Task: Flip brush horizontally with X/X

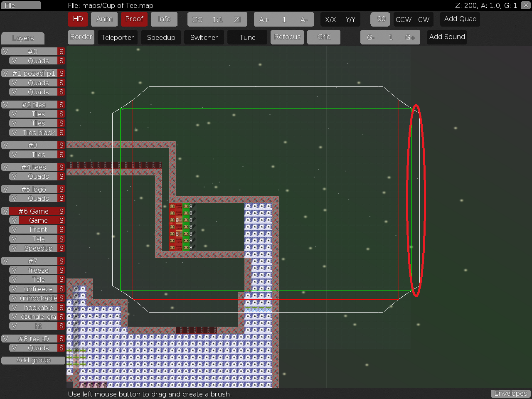Action: (x=330, y=20)
